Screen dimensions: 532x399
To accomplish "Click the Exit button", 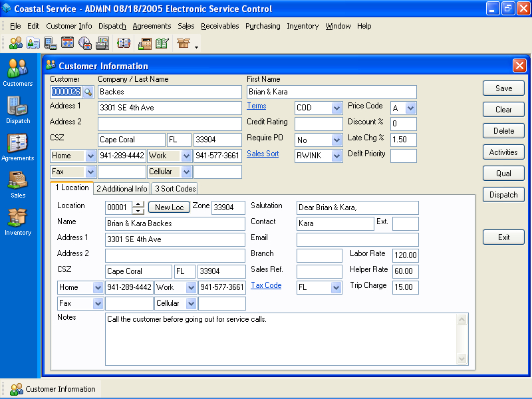I will pyautogui.click(x=503, y=237).
